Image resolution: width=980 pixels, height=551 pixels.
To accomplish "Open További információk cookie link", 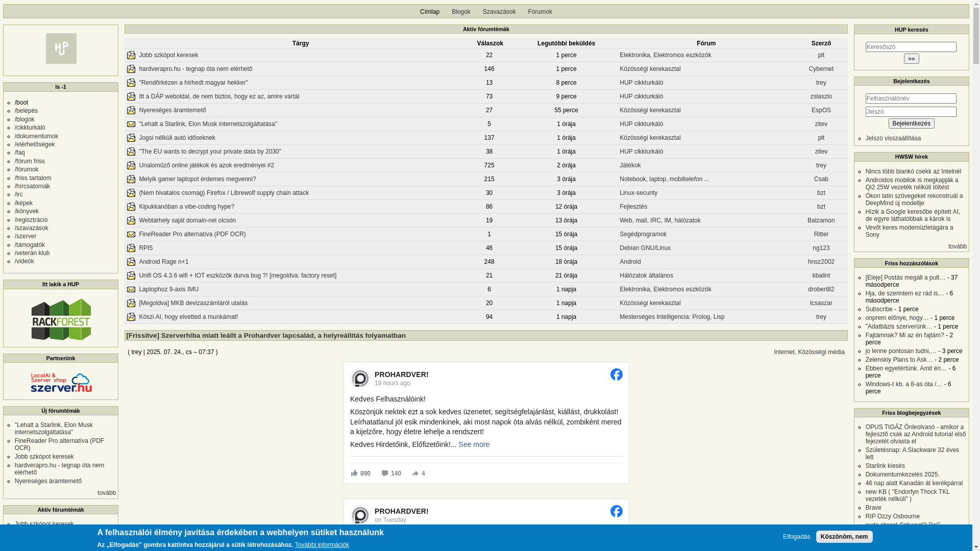I will tap(322, 545).
